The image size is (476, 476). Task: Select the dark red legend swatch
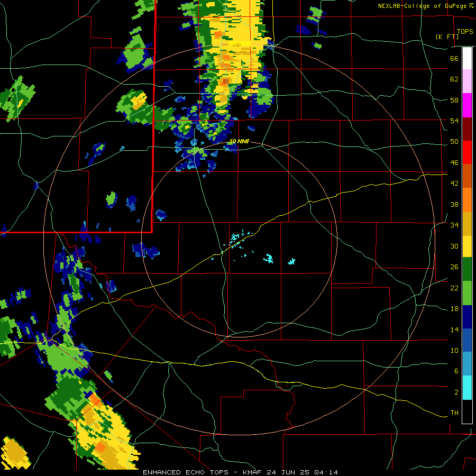(x=467, y=129)
